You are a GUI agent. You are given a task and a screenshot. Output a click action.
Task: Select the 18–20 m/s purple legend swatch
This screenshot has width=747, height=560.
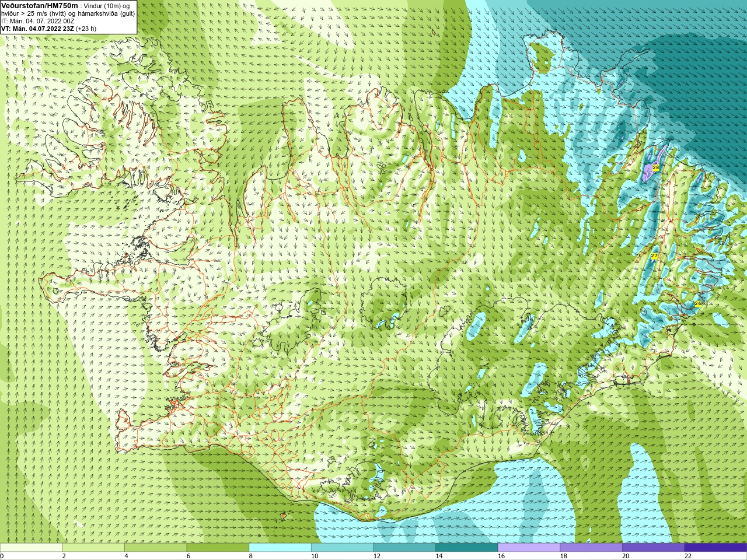[591, 548]
